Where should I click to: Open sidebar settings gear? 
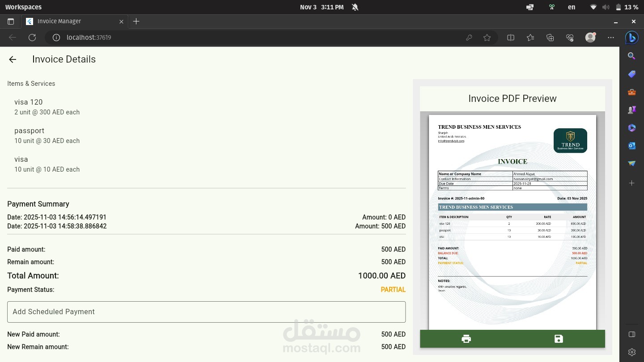coord(631,352)
